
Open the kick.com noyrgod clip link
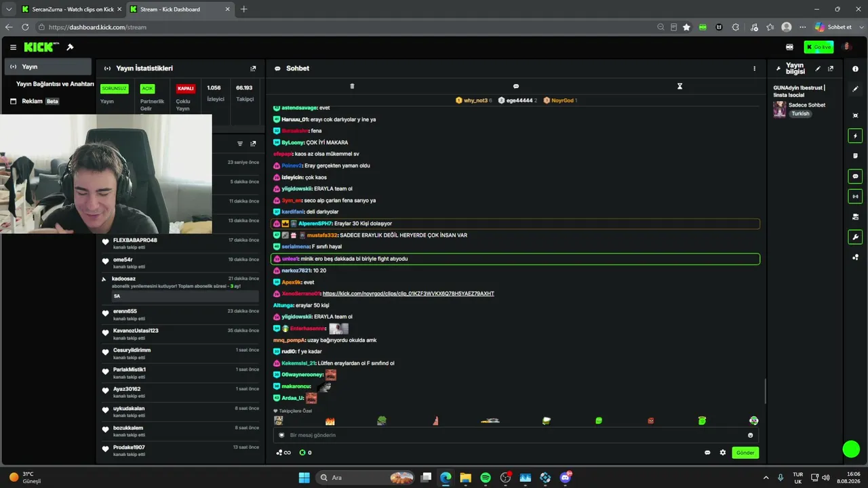[x=408, y=293]
